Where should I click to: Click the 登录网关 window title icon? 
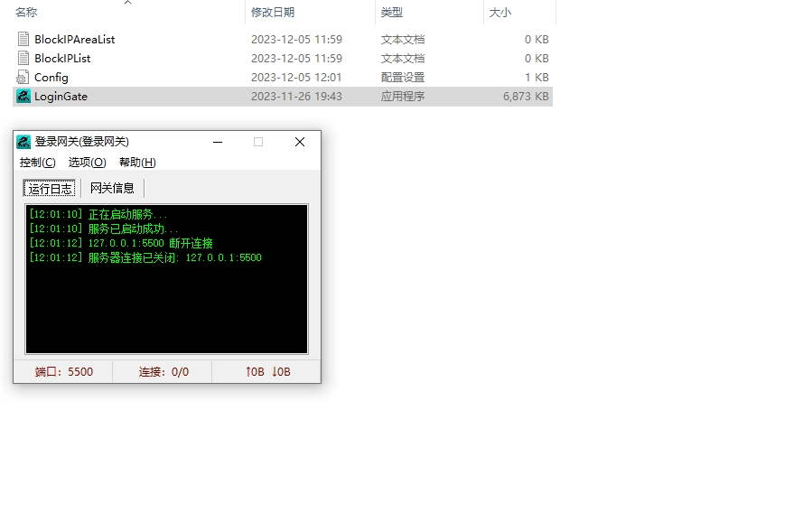coord(23,141)
